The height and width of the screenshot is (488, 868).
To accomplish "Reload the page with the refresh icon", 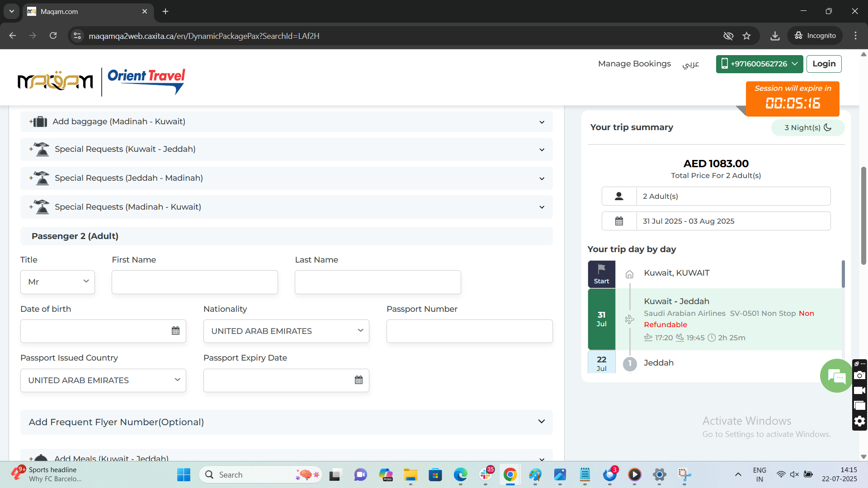I will 53,36.
